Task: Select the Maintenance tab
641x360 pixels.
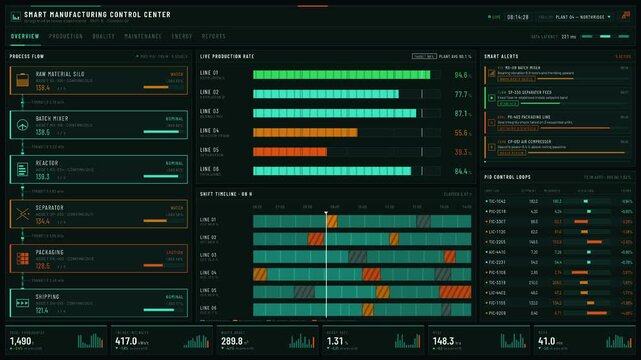Action: pyautogui.click(x=143, y=36)
